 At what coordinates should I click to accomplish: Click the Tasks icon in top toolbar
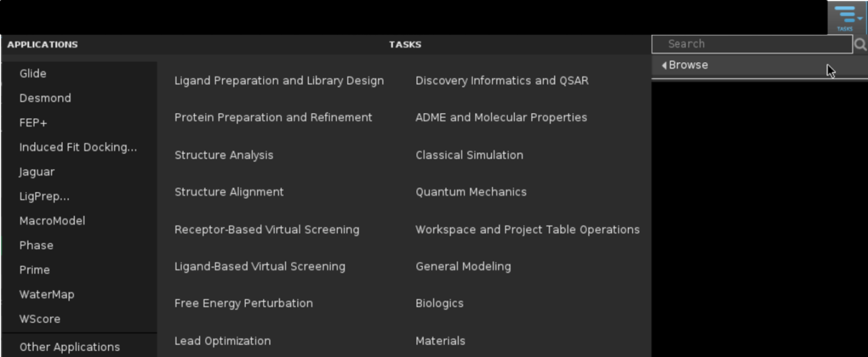click(845, 17)
